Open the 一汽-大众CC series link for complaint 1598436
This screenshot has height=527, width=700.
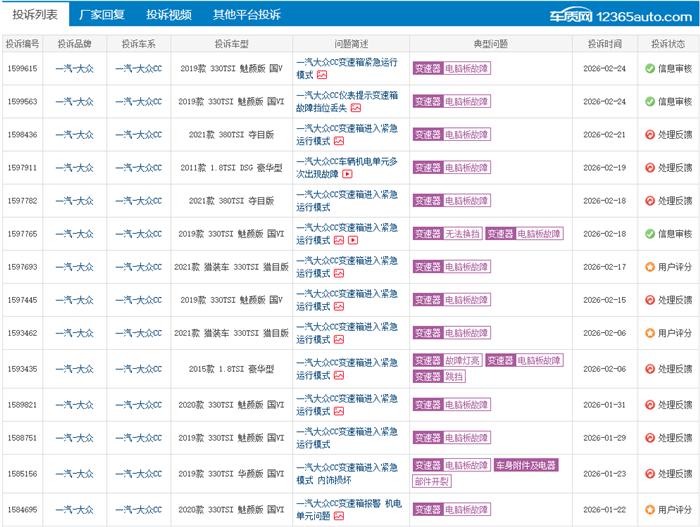pos(138,135)
